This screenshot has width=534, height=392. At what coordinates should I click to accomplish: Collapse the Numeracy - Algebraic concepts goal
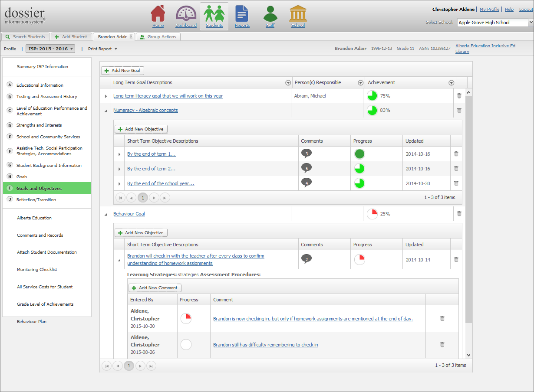click(106, 111)
